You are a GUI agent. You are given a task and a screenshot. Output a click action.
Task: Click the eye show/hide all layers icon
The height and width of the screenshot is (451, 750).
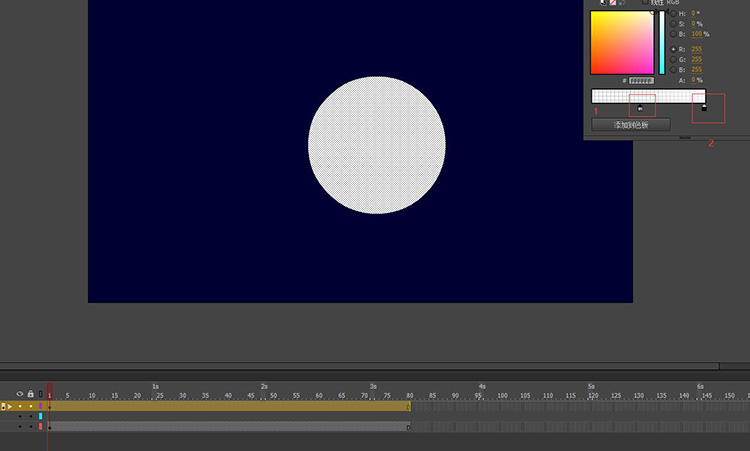click(20, 394)
